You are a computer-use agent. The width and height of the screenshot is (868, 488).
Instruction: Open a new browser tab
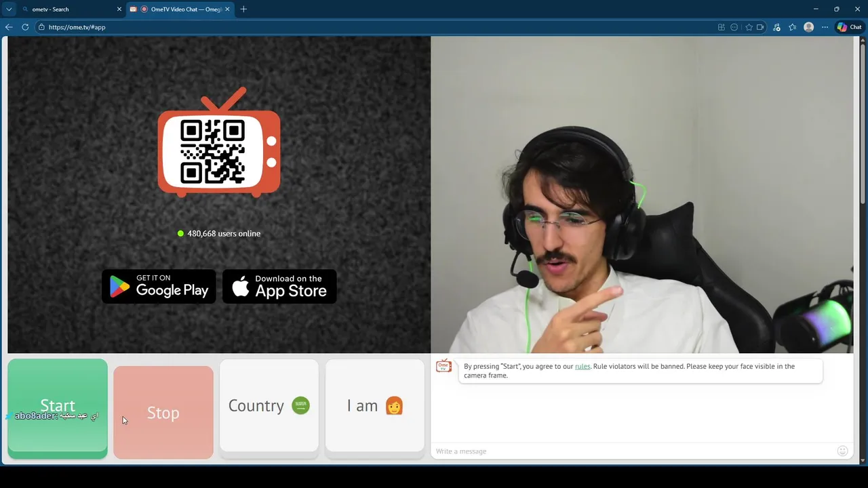pyautogui.click(x=243, y=9)
